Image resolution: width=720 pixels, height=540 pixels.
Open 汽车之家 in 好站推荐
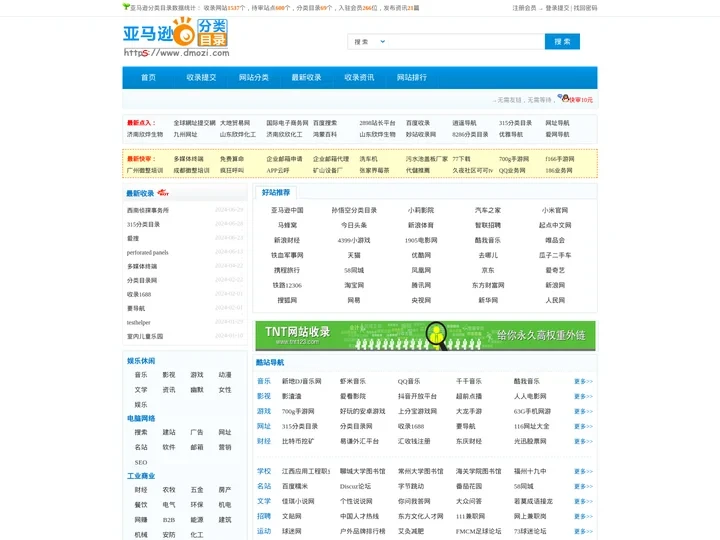[488, 210]
